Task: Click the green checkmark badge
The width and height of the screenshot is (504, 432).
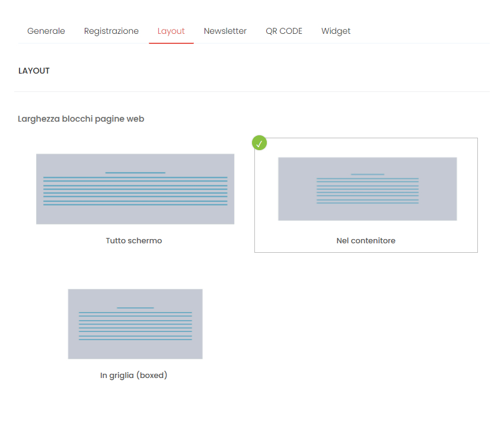Action: (x=259, y=143)
